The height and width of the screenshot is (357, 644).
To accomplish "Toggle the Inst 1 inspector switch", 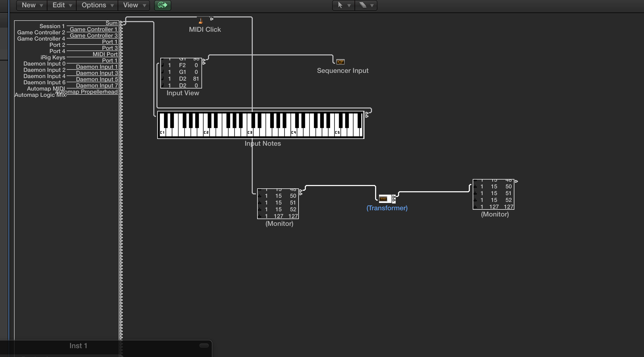I will 204,346.
